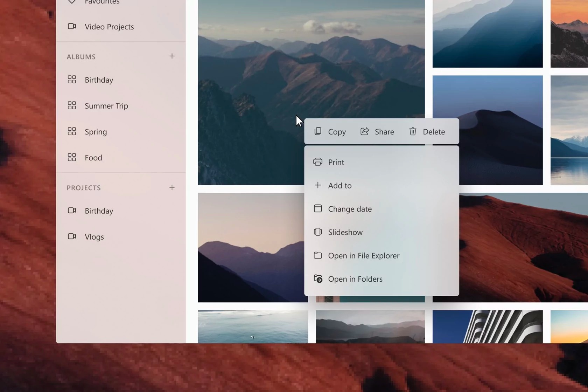Click the Copy icon in context menu
588x392 pixels.
318,131
